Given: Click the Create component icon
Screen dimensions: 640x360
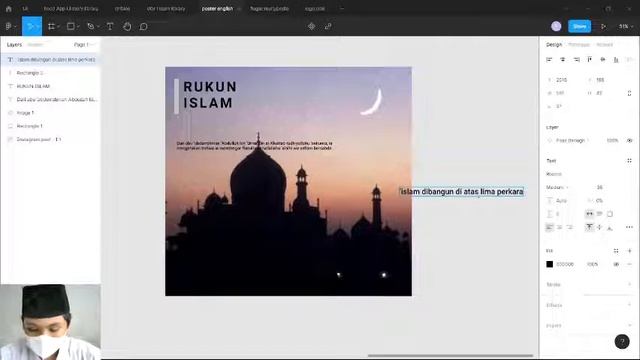Looking at the screenshot, I should point(311,26).
